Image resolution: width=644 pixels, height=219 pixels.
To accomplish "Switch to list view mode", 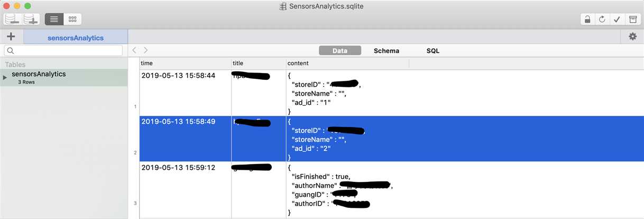I will click(x=54, y=19).
